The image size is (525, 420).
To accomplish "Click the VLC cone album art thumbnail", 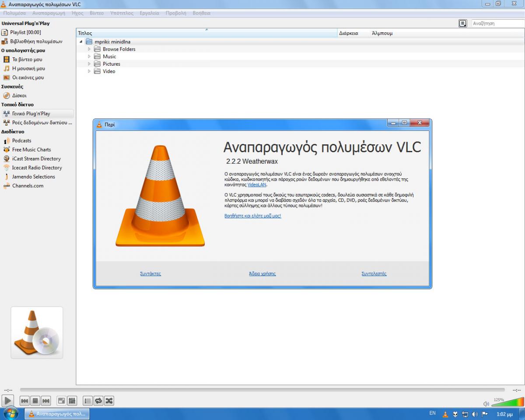I will [37, 332].
